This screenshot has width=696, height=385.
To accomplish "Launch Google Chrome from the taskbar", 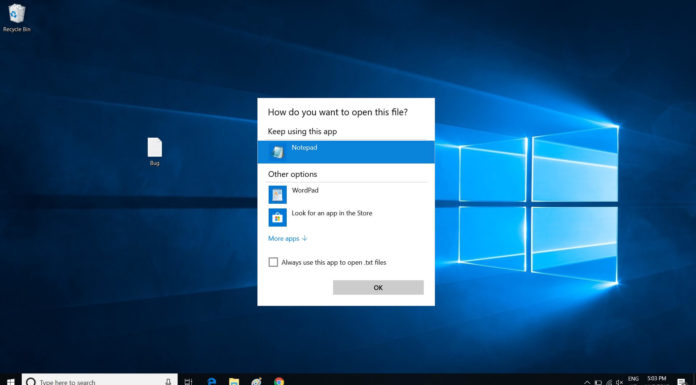I will (279, 381).
